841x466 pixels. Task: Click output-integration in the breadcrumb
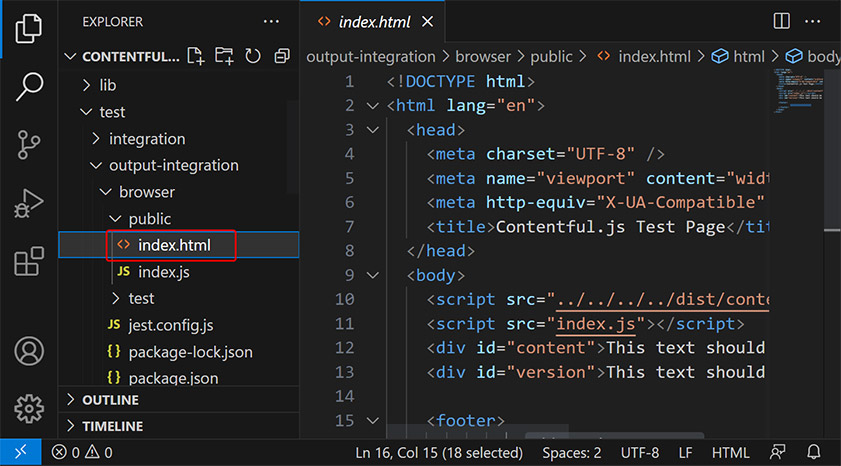tap(371, 56)
